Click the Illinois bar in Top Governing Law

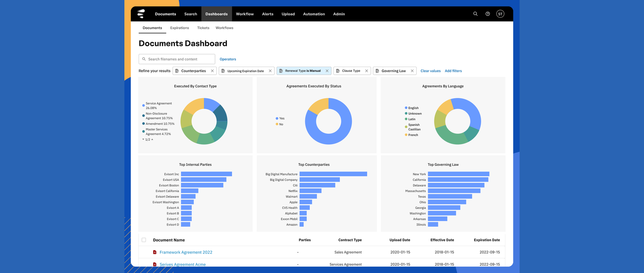tap(433, 224)
